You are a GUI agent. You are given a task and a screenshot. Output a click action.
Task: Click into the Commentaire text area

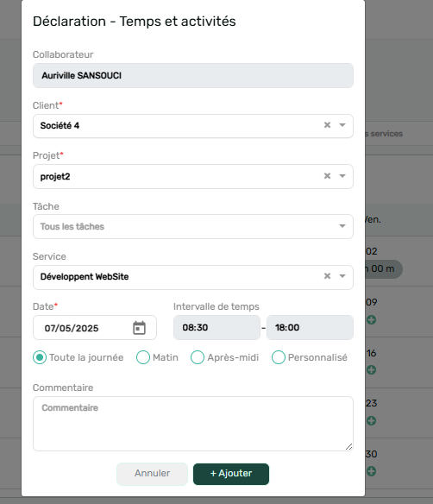coord(193,424)
